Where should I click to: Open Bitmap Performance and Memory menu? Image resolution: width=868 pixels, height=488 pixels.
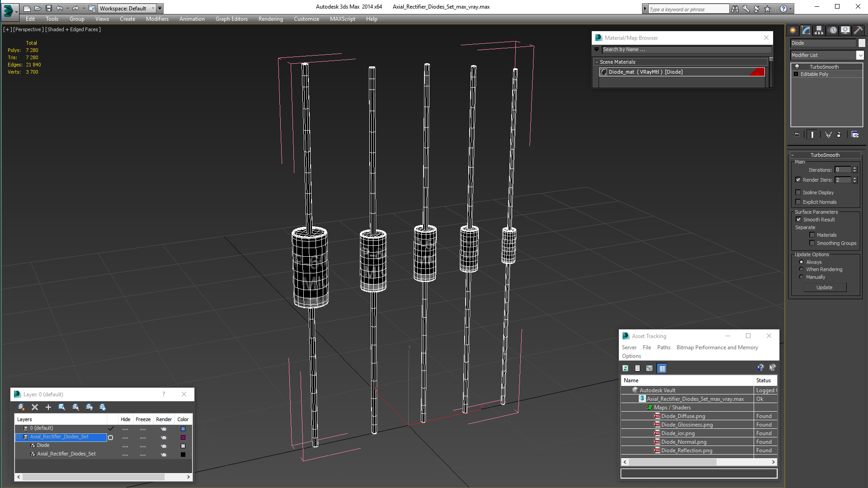[717, 347]
